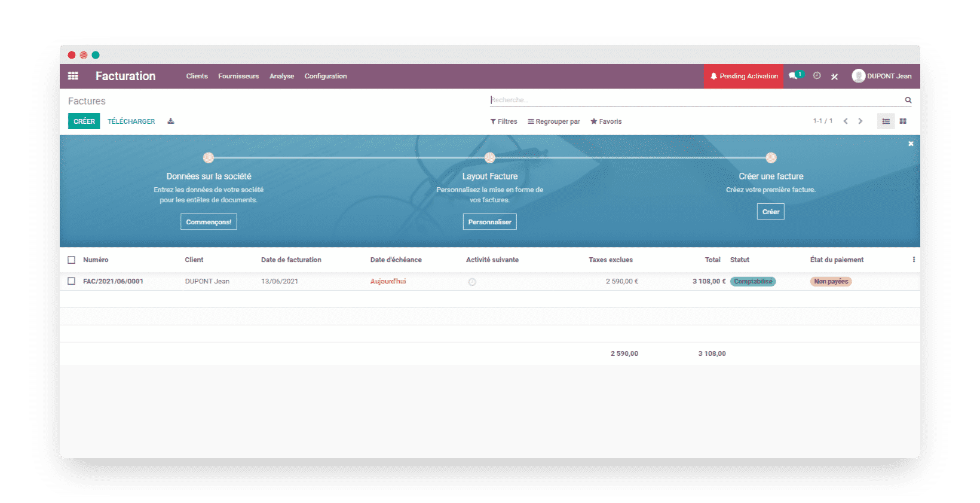Open the activities clock icon in navbar
980x503 pixels.
pos(817,76)
